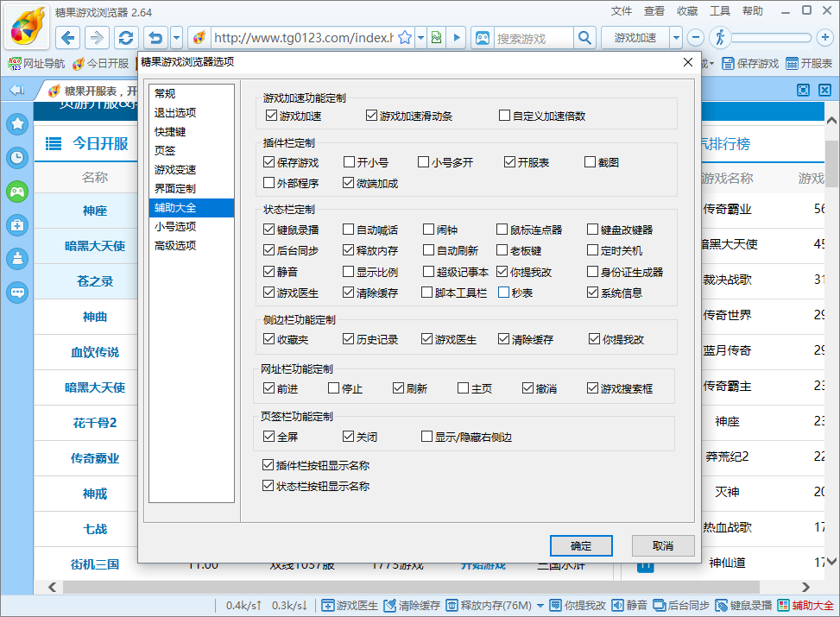This screenshot has height=617, width=840.
Task: Open the 工具 menu
Action: pyautogui.click(x=719, y=11)
